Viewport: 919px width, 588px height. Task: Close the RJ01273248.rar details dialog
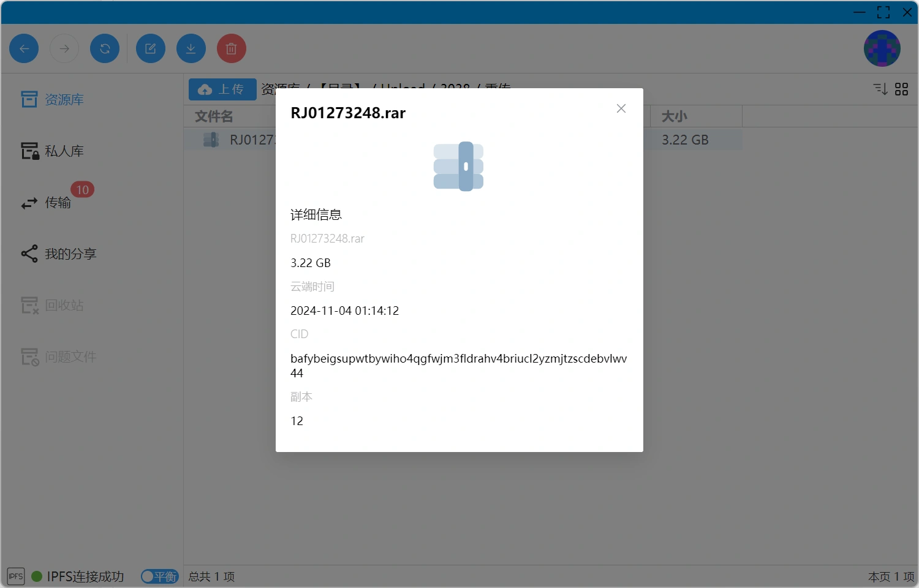621,108
